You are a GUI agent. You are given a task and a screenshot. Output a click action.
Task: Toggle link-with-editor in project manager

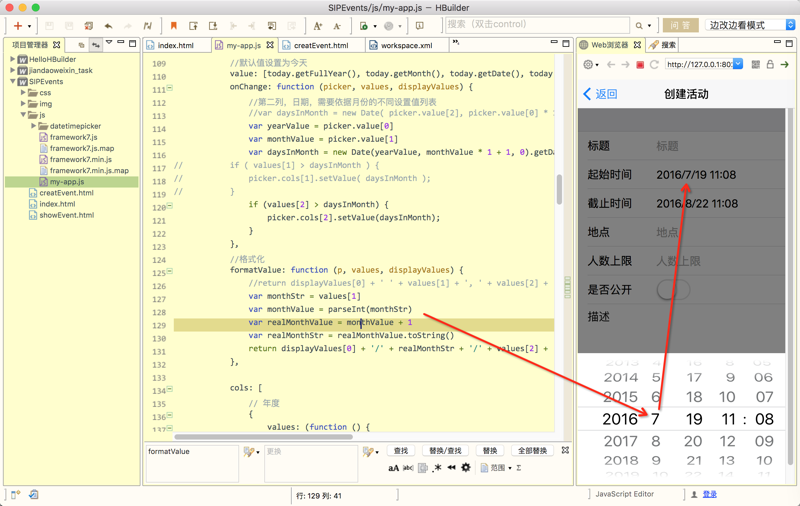pyautogui.click(x=95, y=45)
